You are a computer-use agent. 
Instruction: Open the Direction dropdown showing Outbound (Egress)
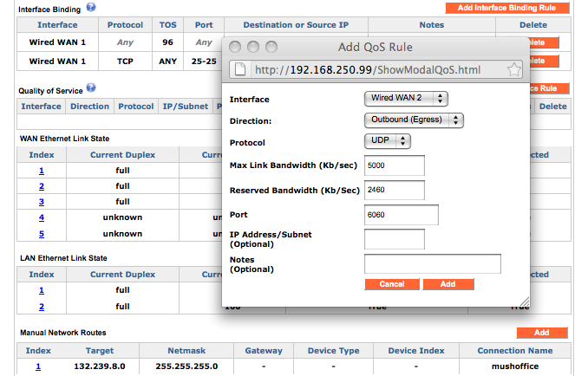coord(414,120)
